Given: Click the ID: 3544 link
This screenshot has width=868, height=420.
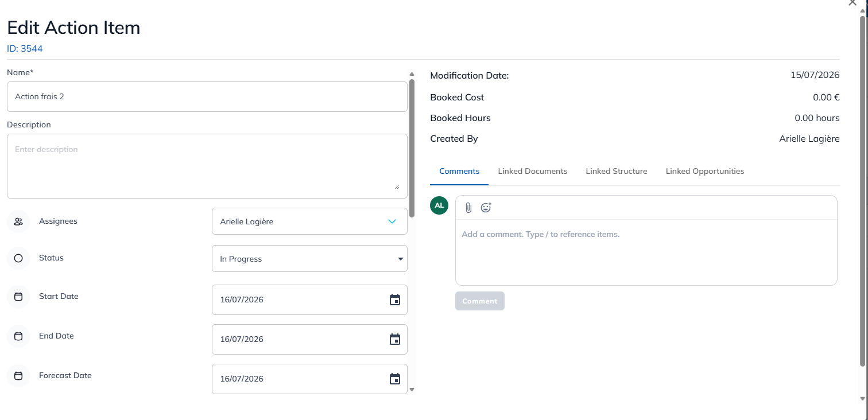Looking at the screenshot, I should coord(25,49).
